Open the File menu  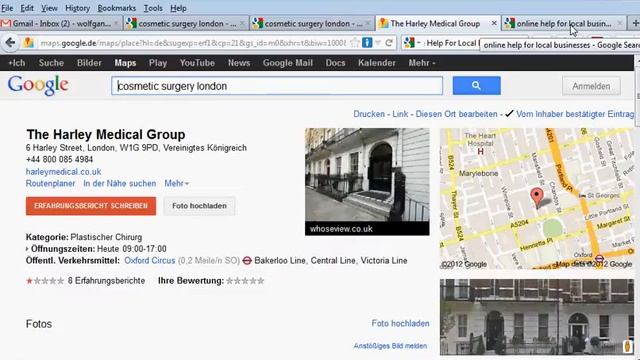click(x=7, y=8)
